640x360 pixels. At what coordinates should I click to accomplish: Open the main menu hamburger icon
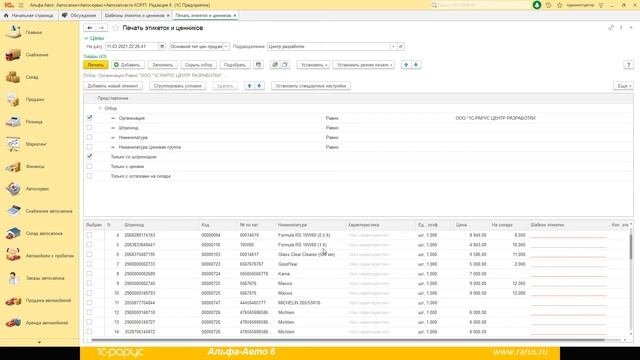coord(21,5)
